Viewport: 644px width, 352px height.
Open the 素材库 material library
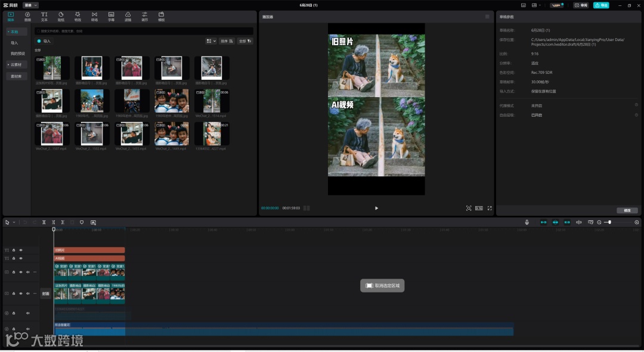click(x=17, y=76)
